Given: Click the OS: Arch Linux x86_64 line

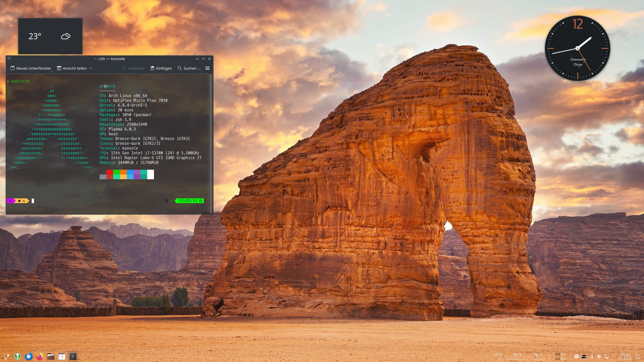Looking at the screenshot, I should coord(123,96).
